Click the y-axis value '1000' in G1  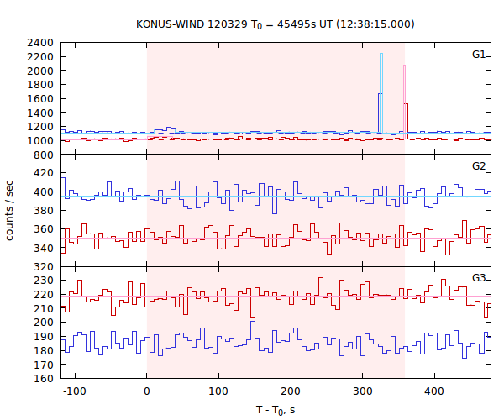[x=40, y=141]
